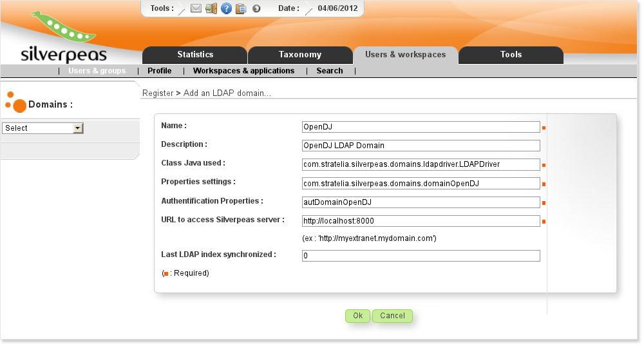Go to the Tools tab

point(511,55)
